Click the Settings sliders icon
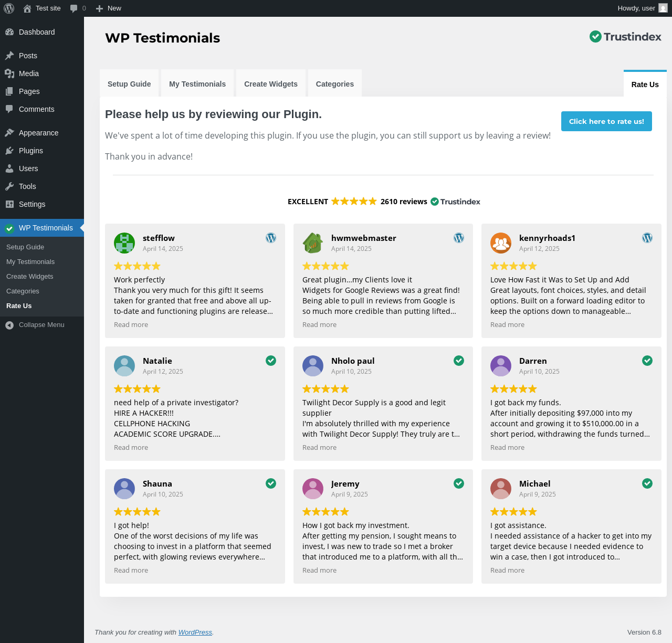Viewport: 672px width, 643px height. click(x=9, y=204)
